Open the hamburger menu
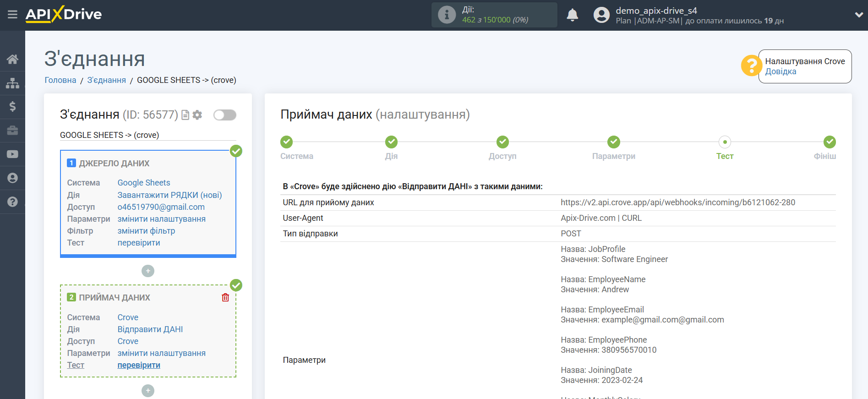Screen dimensions: 868x399 [x=12, y=15]
